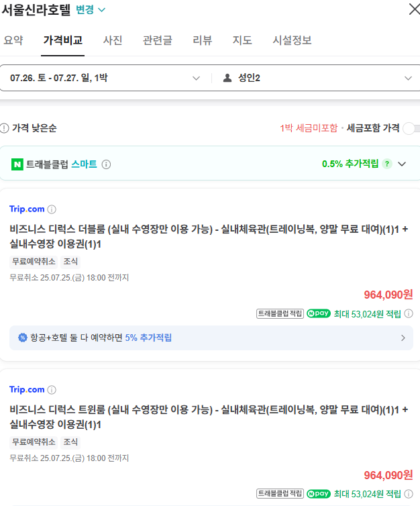420x506 pixels.
Task: Click the 무료예약취소 tag on the 더블룸 card
Action: [34, 262]
